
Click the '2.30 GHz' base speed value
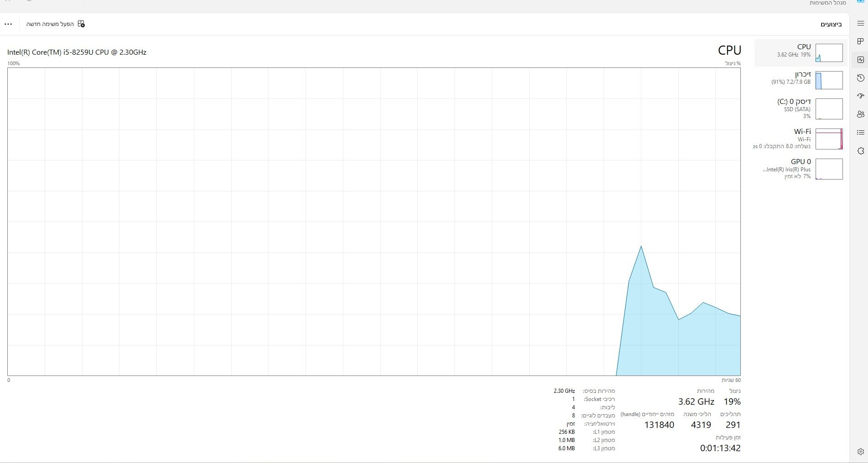564,391
